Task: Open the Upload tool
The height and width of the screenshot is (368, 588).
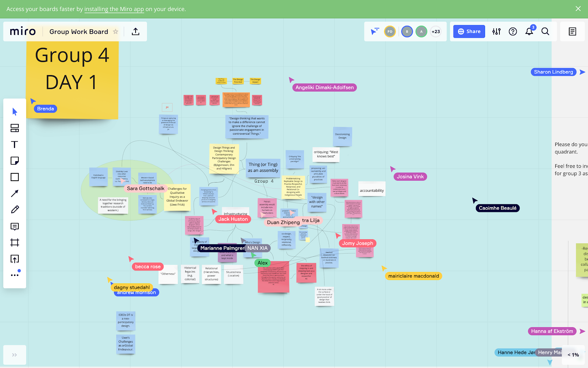Action: pos(15,259)
